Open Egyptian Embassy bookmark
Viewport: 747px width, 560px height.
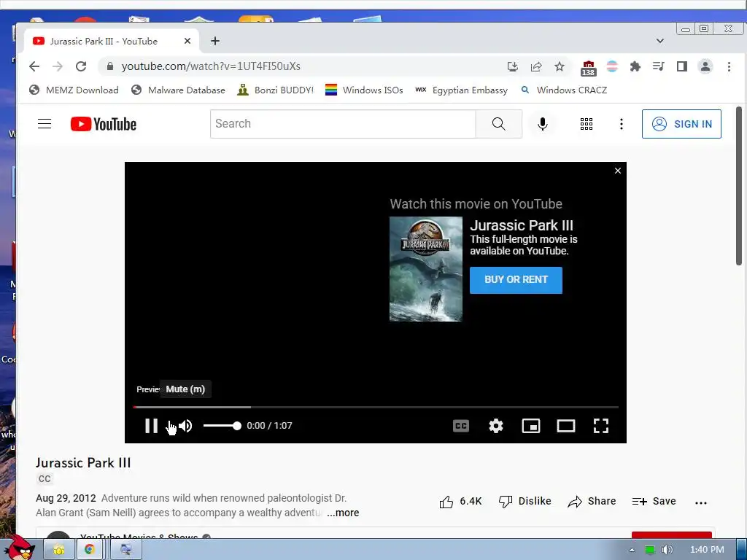point(461,90)
